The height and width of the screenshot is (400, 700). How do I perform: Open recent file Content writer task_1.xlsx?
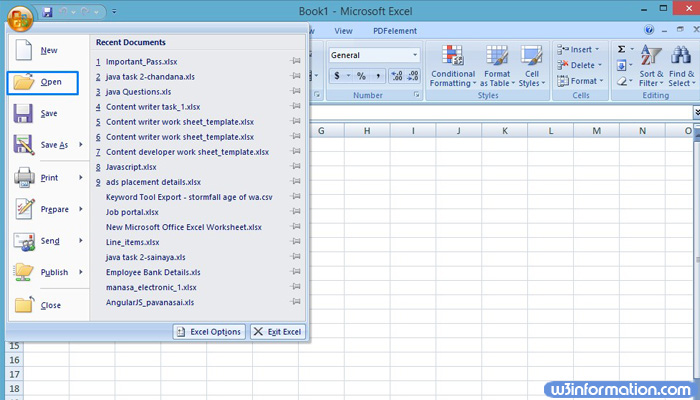pos(153,107)
